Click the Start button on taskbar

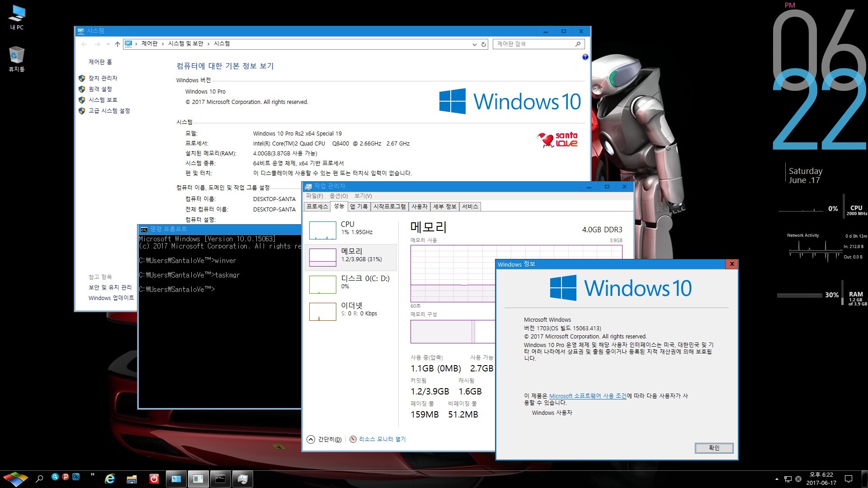tap(15, 479)
